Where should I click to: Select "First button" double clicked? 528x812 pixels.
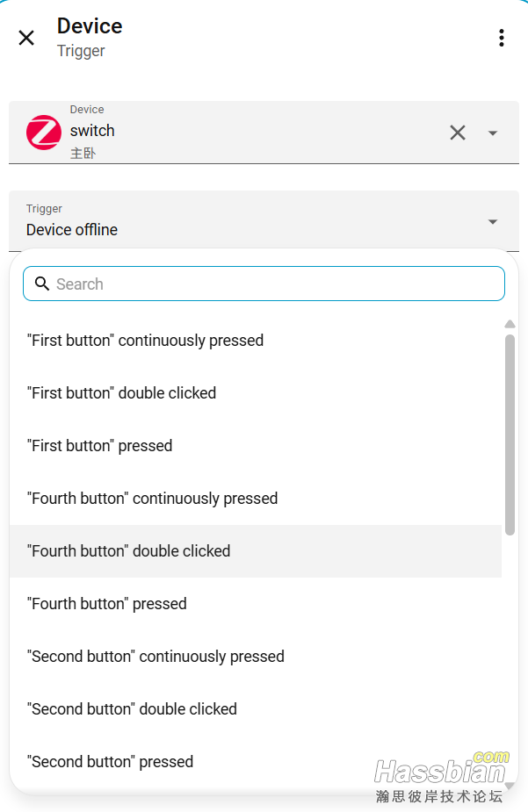256,393
